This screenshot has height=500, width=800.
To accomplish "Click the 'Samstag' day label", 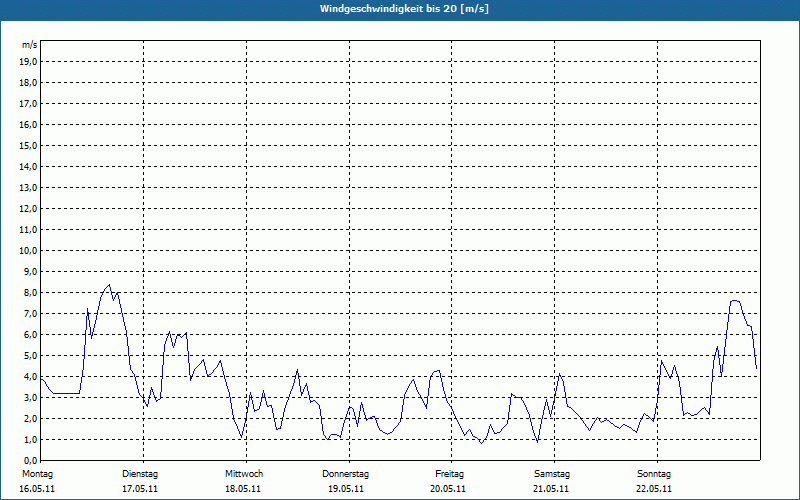I will tap(552, 474).
